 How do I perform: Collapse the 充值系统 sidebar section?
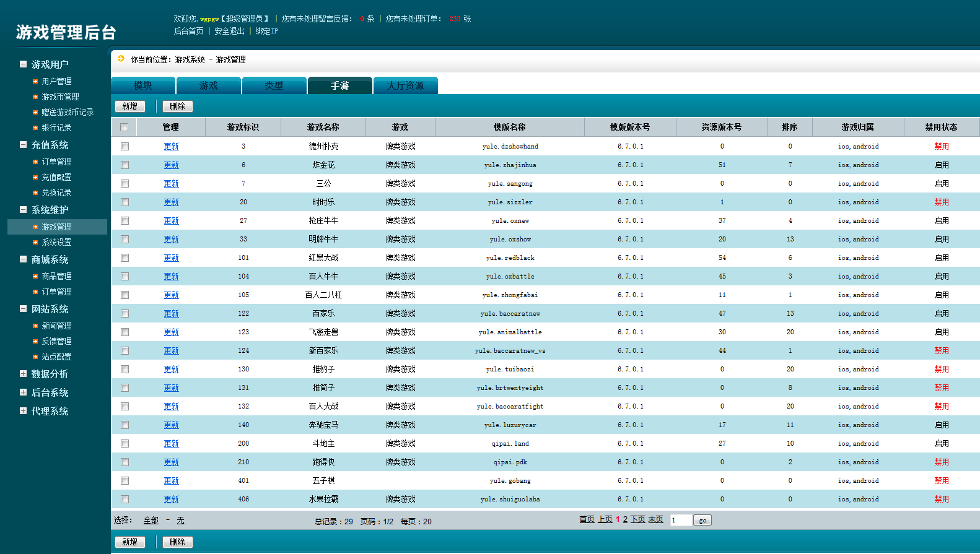click(x=23, y=145)
